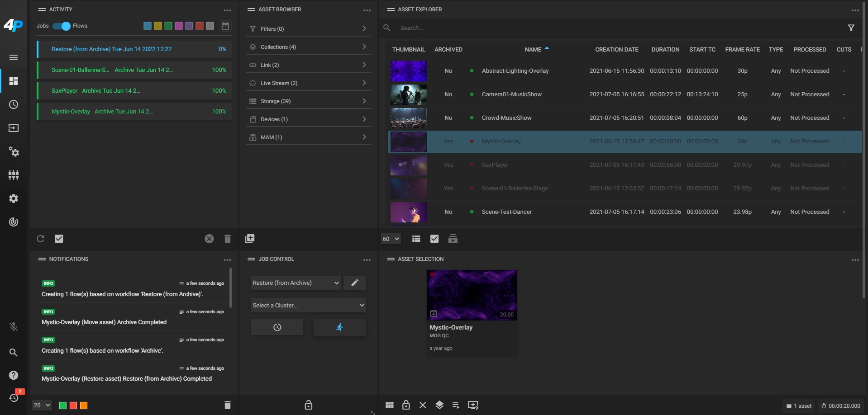Clear Asset Selection with the X icon
Viewport: 868px width, 415px height.
click(423, 405)
